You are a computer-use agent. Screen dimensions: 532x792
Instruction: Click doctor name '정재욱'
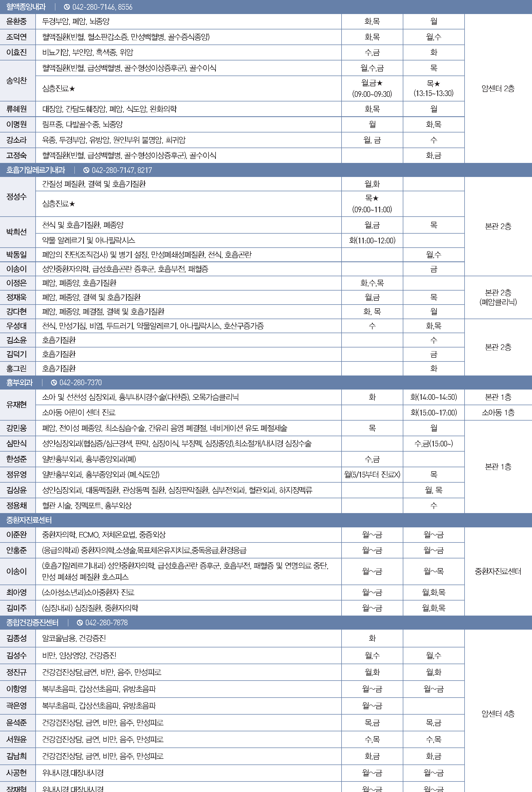16,298
